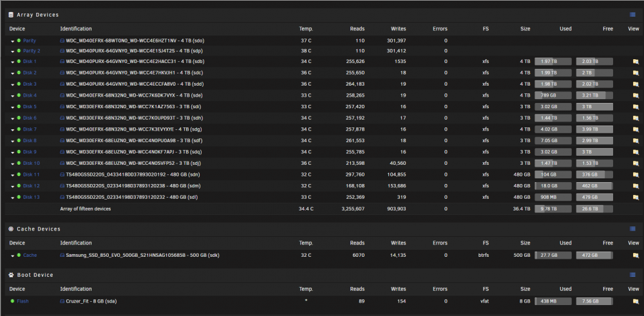
Task: View the contents of Disk 12
Action: tap(636, 186)
